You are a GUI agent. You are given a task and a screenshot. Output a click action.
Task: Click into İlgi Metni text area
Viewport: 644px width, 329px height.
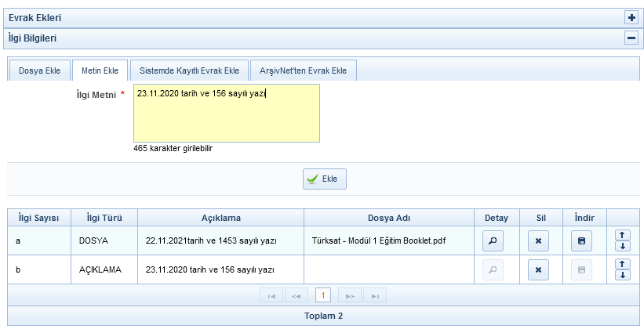[x=227, y=114]
